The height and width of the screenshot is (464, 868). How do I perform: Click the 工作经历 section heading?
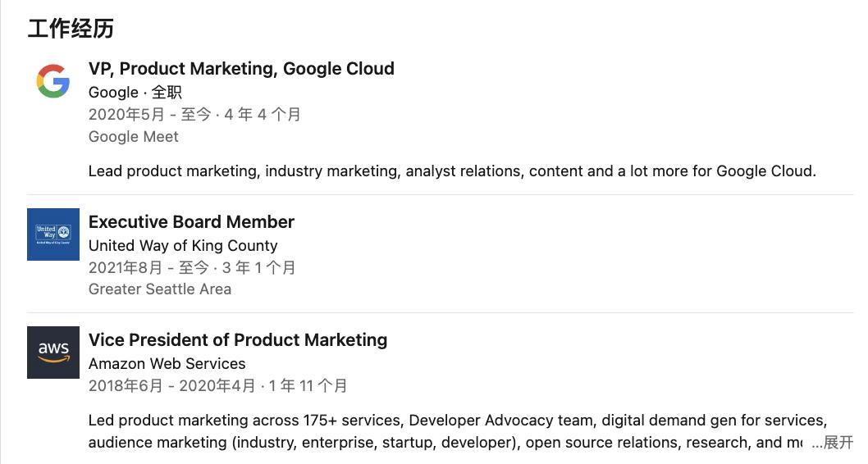point(71,29)
